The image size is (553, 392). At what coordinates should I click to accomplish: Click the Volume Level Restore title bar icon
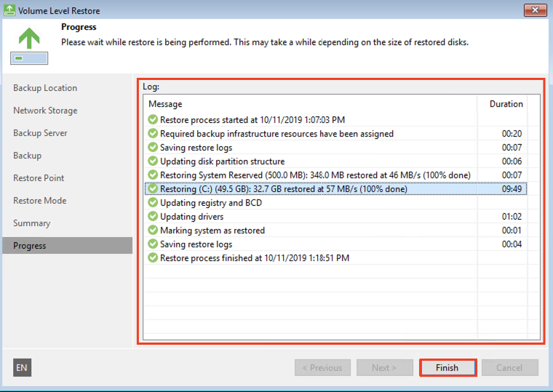10,11
